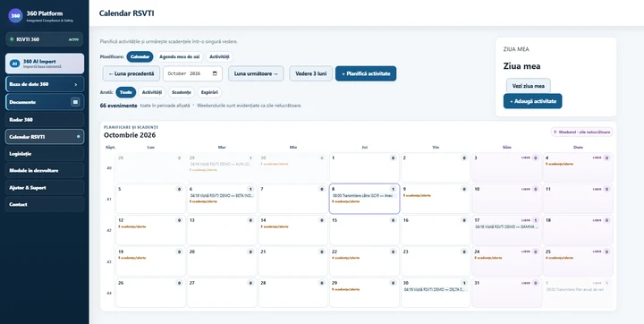Click the scadențe/alerte text on October 29
The width and height of the screenshot is (644, 324).
coord(346,289)
